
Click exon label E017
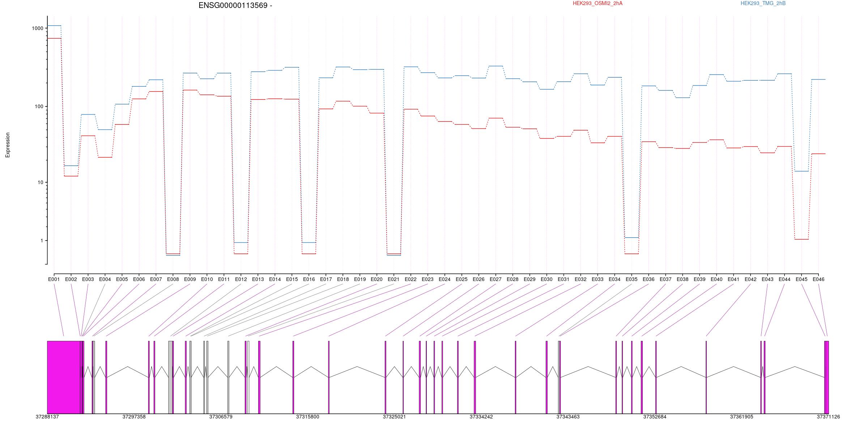tap(326, 280)
